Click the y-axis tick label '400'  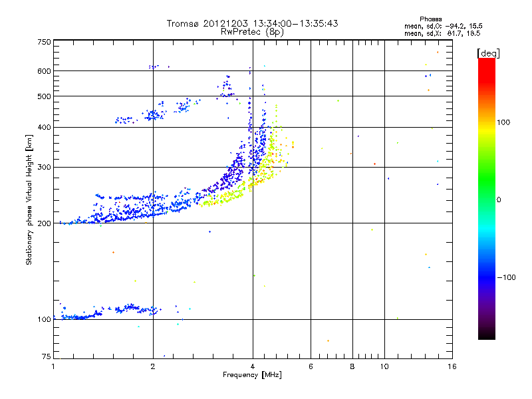[x=44, y=127]
